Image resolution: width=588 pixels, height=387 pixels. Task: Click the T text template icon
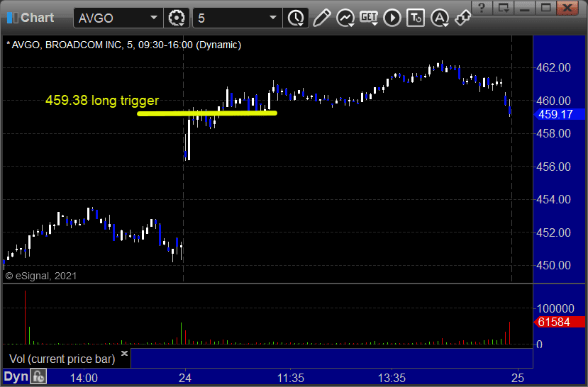(416, 18)
